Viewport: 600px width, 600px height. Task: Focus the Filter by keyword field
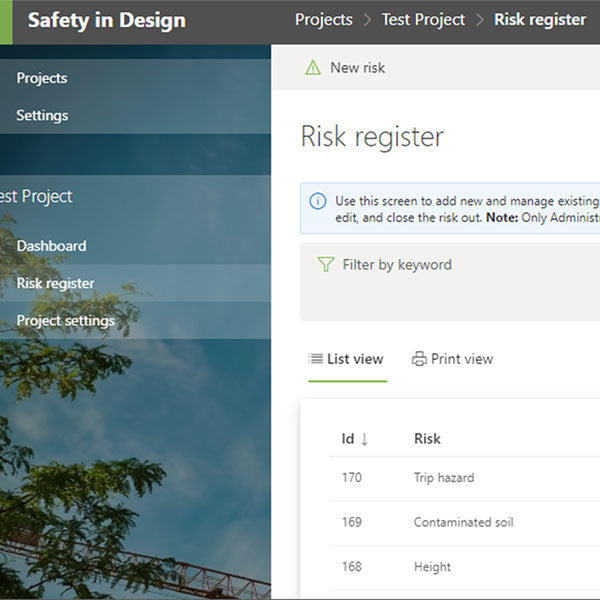tap(397, 265)
